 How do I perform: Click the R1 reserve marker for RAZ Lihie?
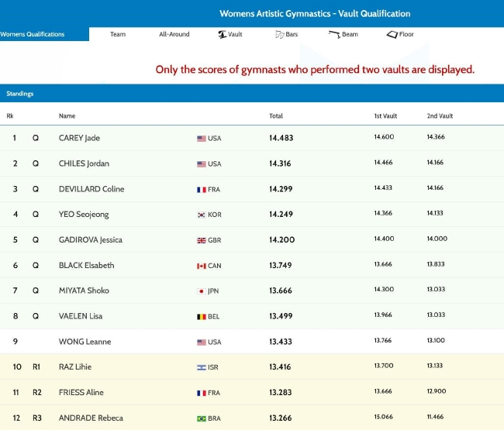point(36,366)
